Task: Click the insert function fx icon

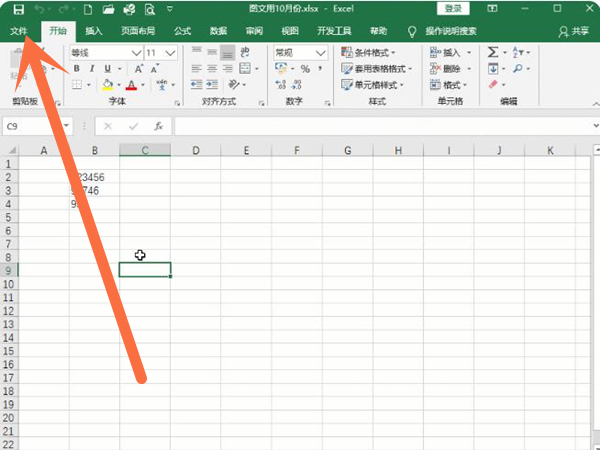Action: click(158, 126)
